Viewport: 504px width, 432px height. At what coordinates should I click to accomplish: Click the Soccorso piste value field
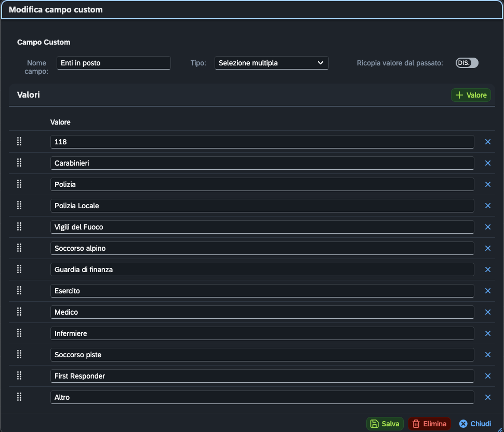262,355
